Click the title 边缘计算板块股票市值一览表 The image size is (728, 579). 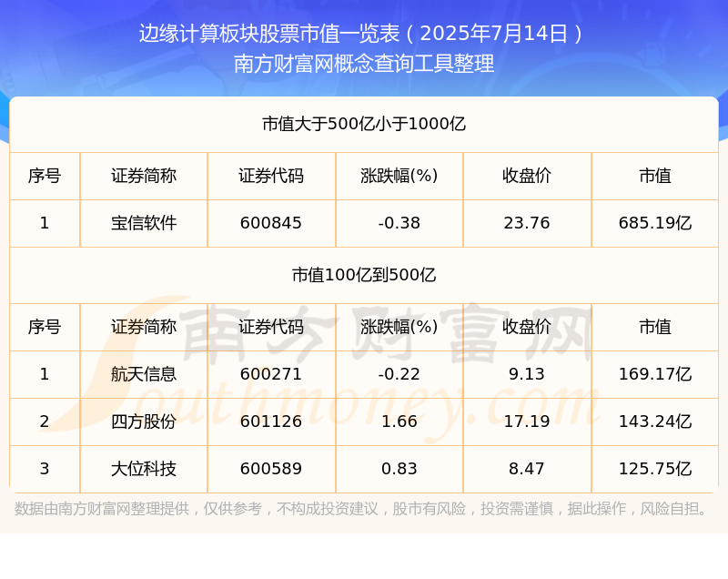[x=269, y=34]
